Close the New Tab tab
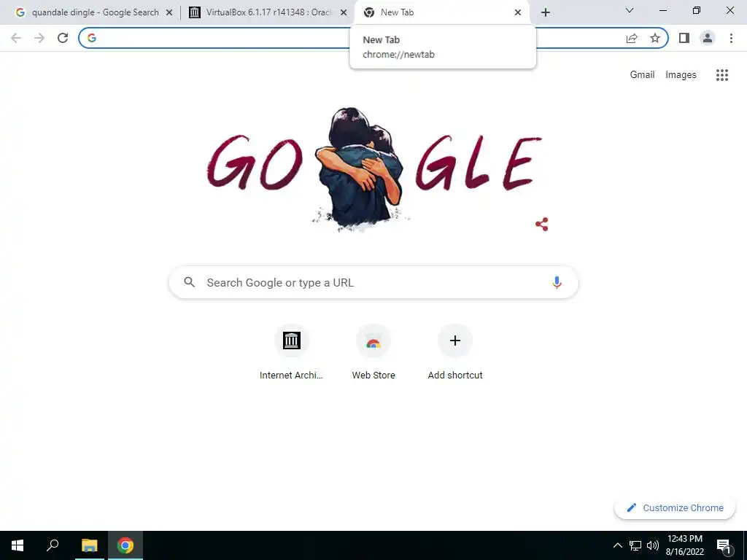This screenshot has height=560, width=747. click(518, 12)
